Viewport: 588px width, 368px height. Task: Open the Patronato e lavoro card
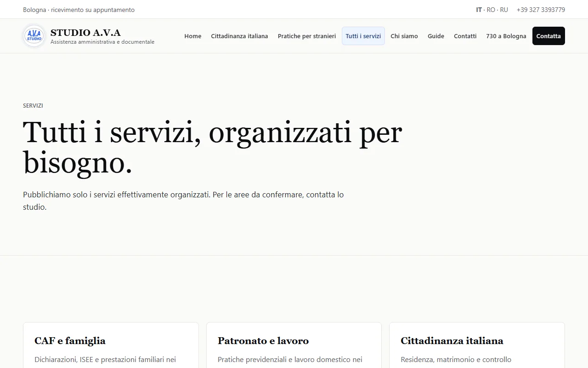294,345
